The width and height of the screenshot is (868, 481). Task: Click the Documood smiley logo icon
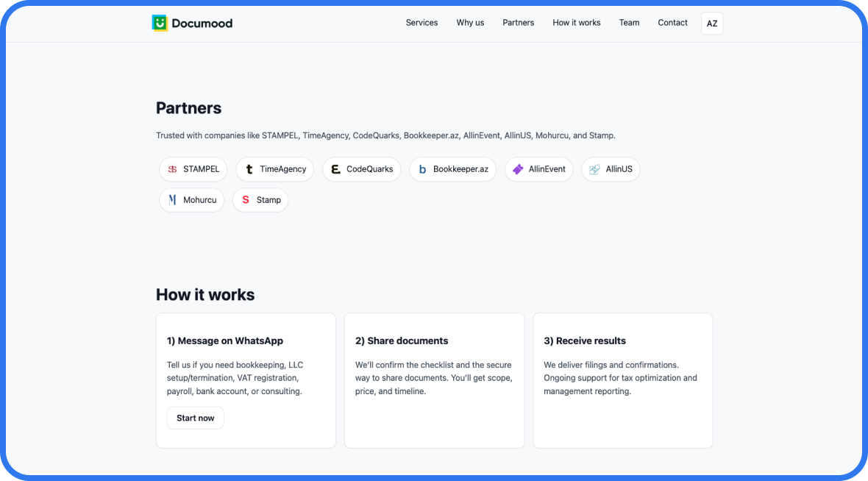[x=160, y=23]
